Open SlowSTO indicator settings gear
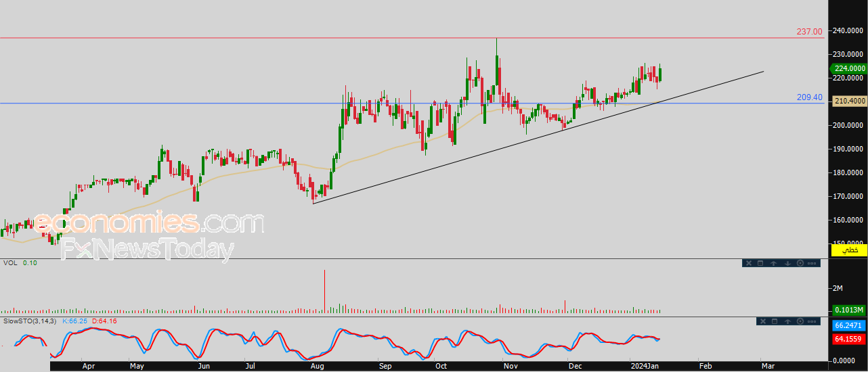 (x=800, y=321)
